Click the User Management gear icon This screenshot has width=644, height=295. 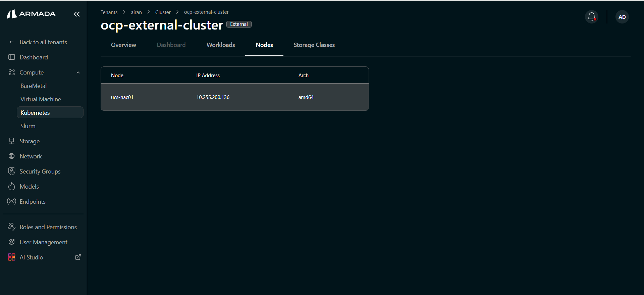click(x=12, y=242)
